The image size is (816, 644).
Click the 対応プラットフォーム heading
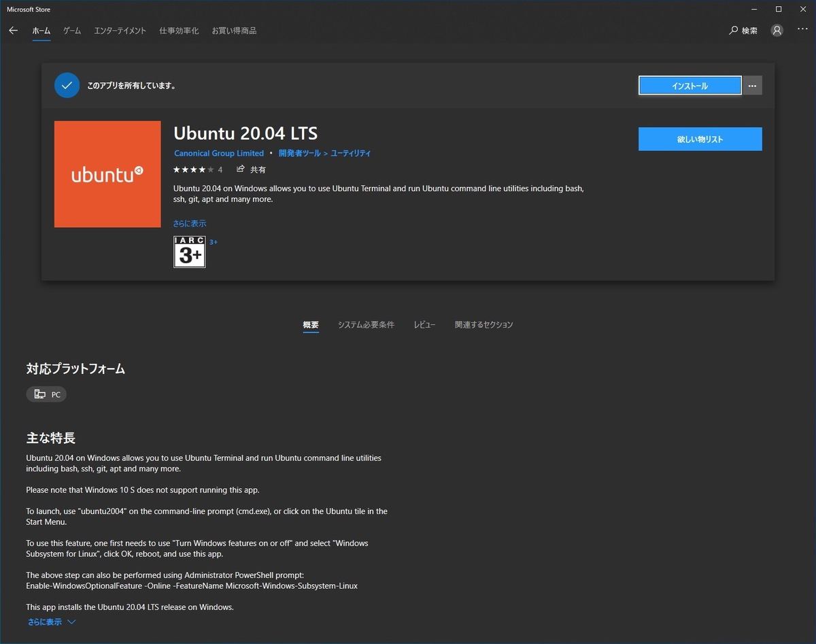pyautogui.click(x=75, y=369)
